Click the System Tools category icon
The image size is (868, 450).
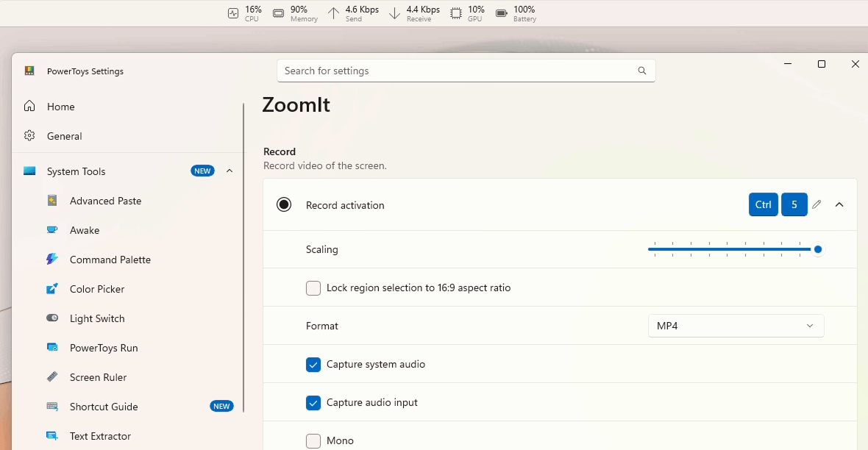(x=29, y=171)
